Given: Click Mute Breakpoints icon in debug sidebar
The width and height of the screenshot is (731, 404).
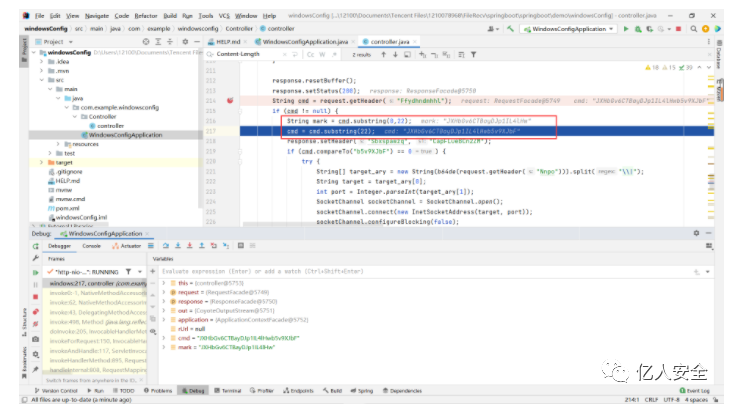Looking at the screenshot, I should pyautogui.click(x=35, y=323).
